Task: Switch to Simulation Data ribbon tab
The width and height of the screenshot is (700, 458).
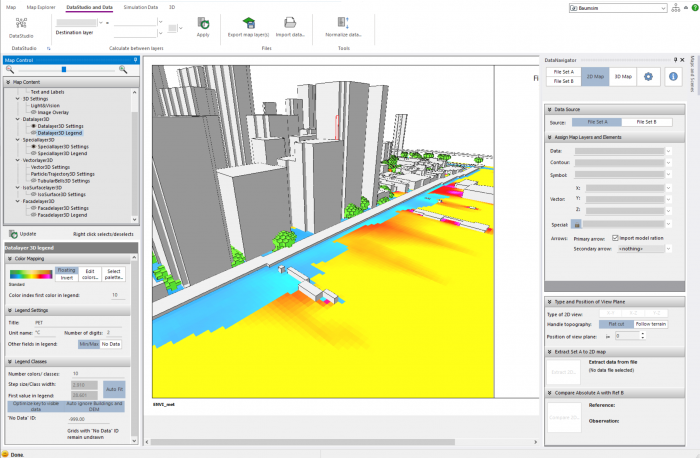Action: tap(140, 7)
